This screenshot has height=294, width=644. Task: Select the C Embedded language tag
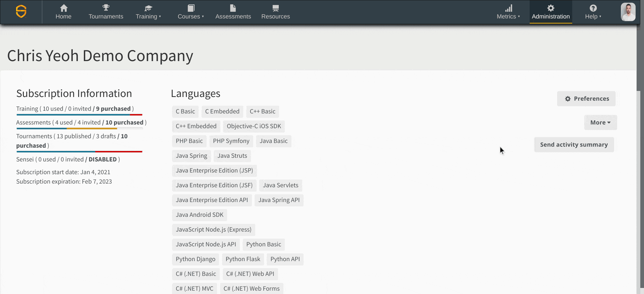pos(222,111)
